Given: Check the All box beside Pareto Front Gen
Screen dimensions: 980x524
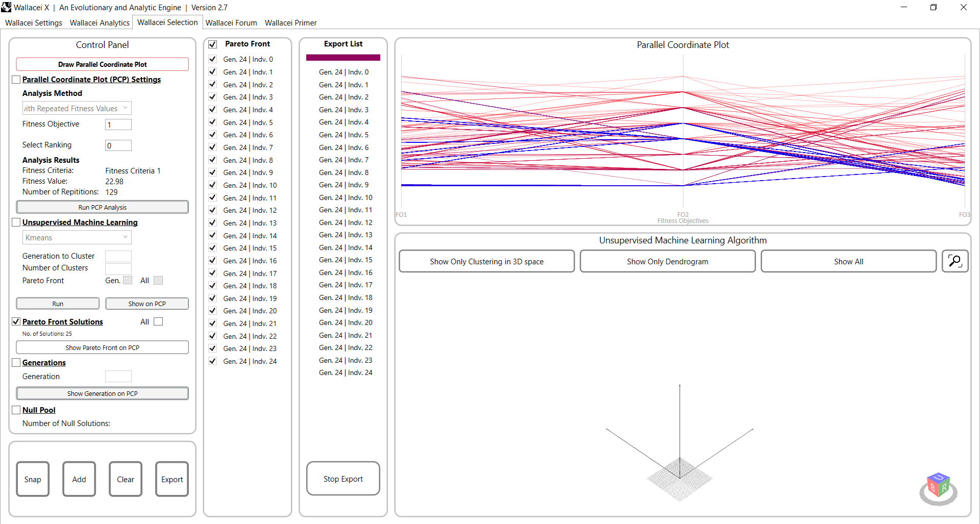Looking at the screenshot, I should [x=158, y=280].
